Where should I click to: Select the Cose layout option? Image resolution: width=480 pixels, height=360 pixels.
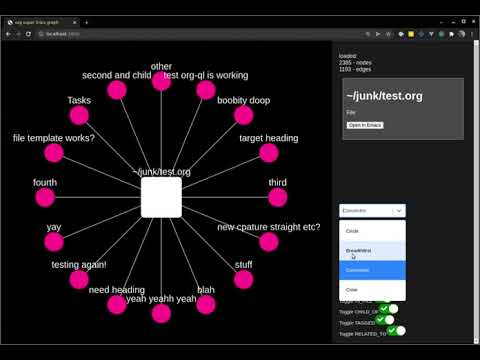click(x=372, y=290)
